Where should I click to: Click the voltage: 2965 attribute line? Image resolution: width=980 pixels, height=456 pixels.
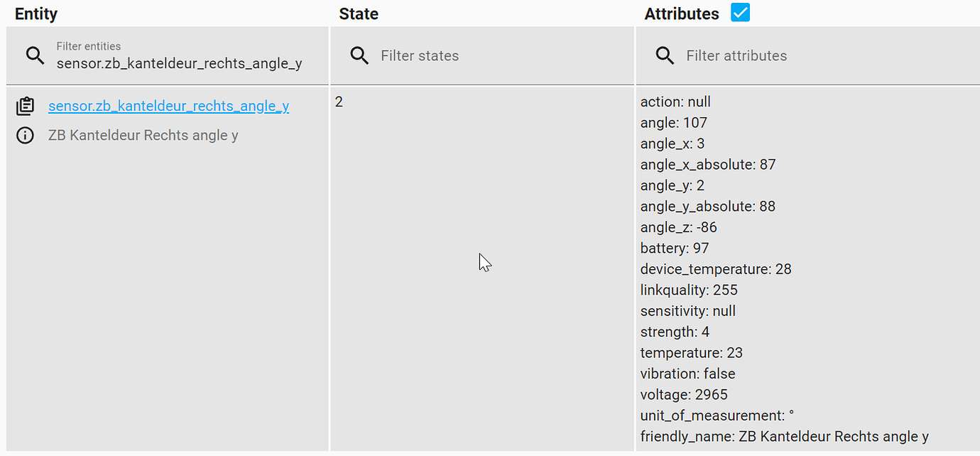tap(684, 394)
